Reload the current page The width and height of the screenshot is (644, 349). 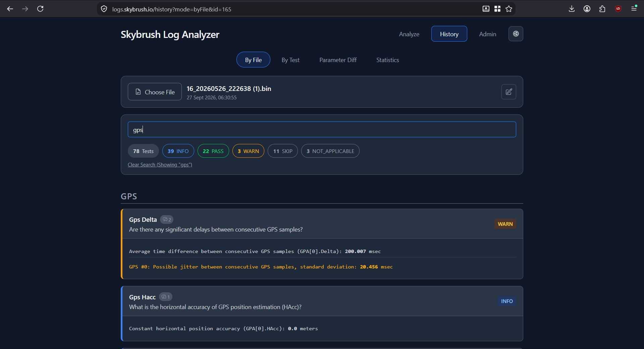(40, 9)
